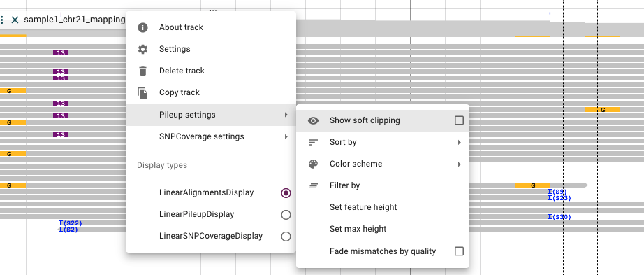Screen dimensions: 644x275
Task: Choose Set feature height option
Action: click(x=382, y=207)
